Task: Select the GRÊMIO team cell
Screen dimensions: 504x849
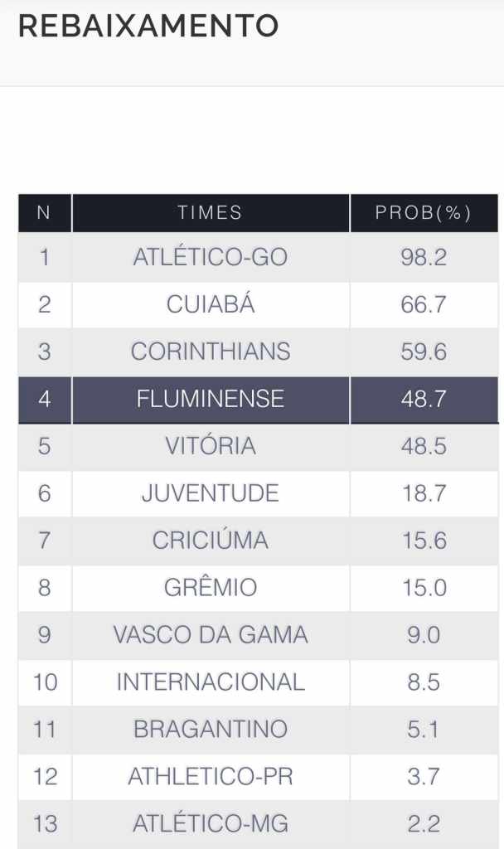Action: [x=211, y=588]
